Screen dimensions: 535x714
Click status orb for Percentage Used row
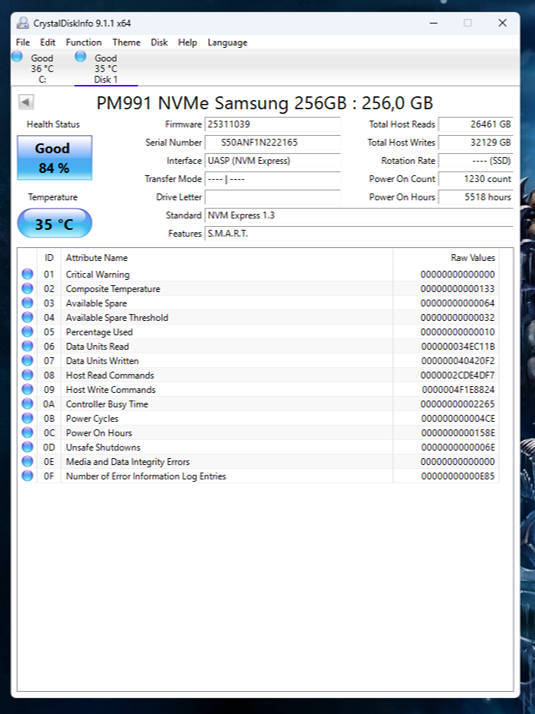click(x=27, y=332)
